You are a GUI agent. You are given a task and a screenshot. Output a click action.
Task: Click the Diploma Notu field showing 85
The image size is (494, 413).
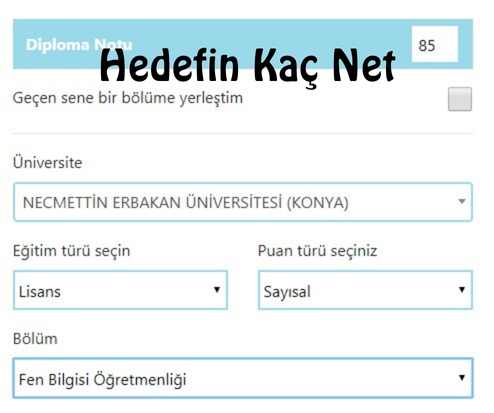point(435,44)
